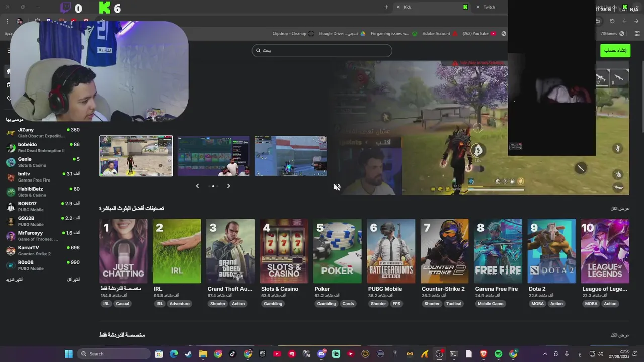Open Genie channel in sidebar
The image size is (644, 362).
tap(43, 162)
